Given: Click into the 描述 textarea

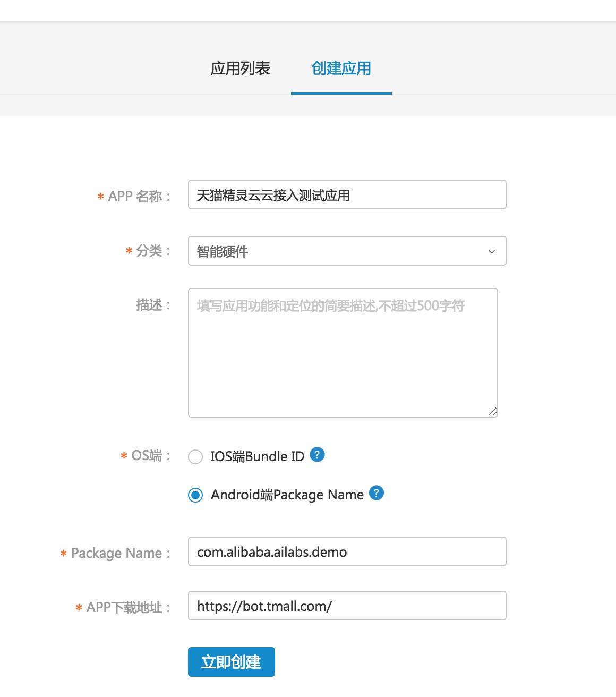Looking at the screenshot, I should 343,353.
